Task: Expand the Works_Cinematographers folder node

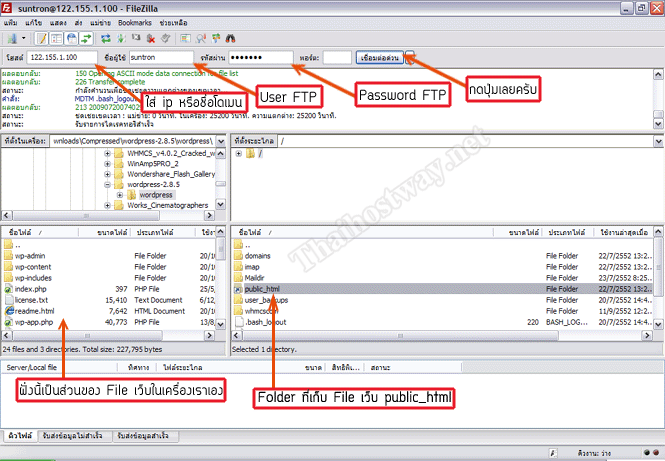Action: coord(107,205)
